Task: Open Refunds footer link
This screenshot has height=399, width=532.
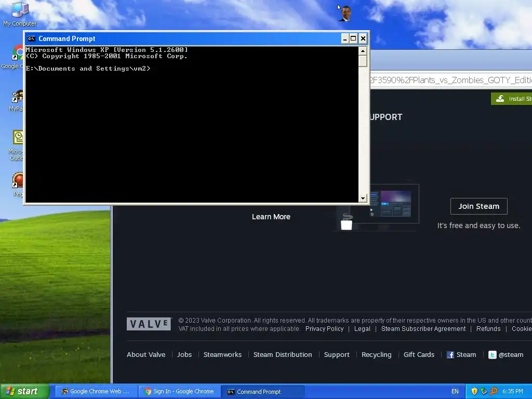Action: pos(488,329)
